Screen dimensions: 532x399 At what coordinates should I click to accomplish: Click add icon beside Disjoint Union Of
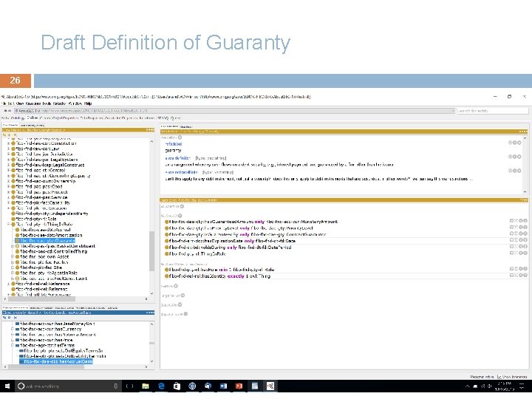coord(185,314)
